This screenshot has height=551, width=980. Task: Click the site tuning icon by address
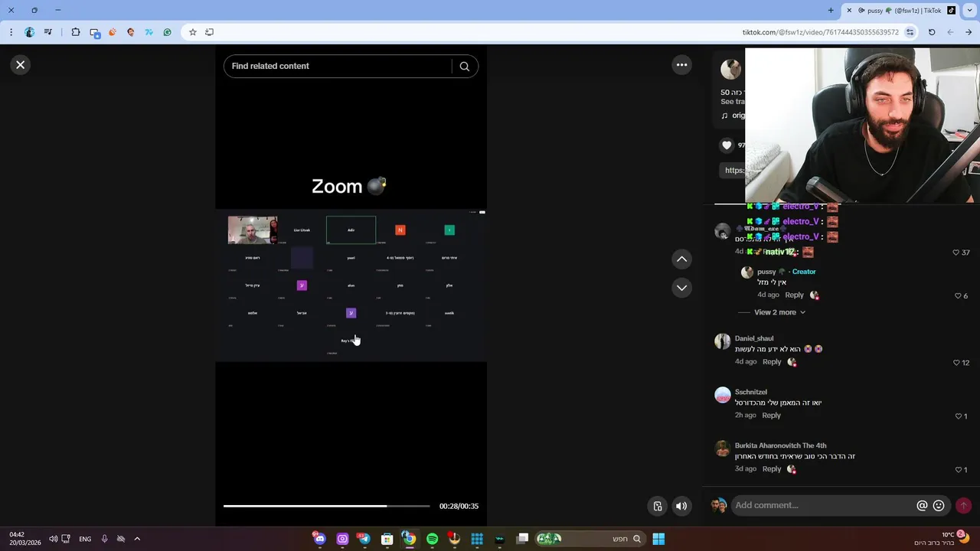coord(910,32)
